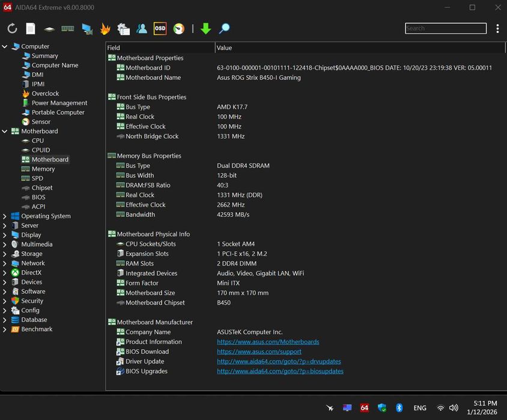Collapse the Motherboard tree node
Image resolution: width=507 pixels, height=420 pixels.
tap(5, 131)
